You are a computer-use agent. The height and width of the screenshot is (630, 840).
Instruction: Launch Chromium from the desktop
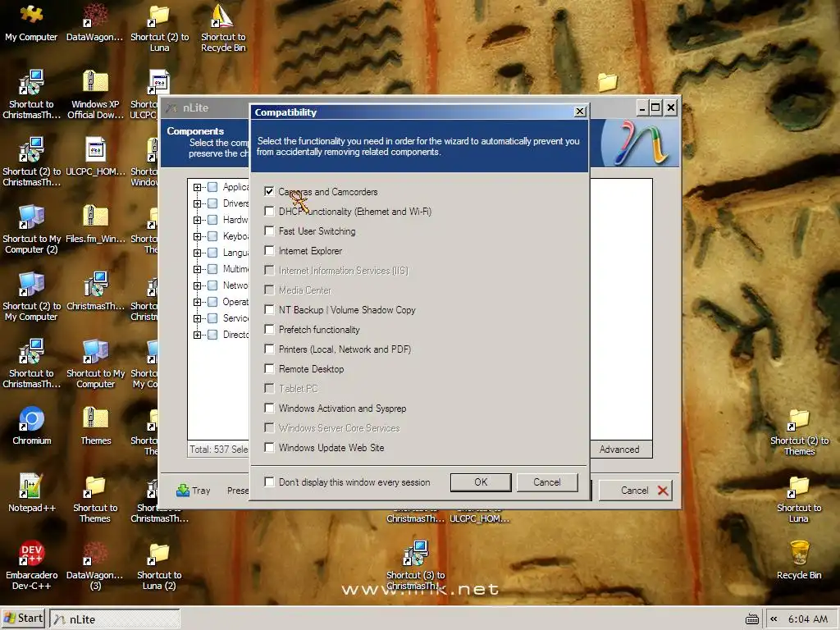[x=32, y=426]
